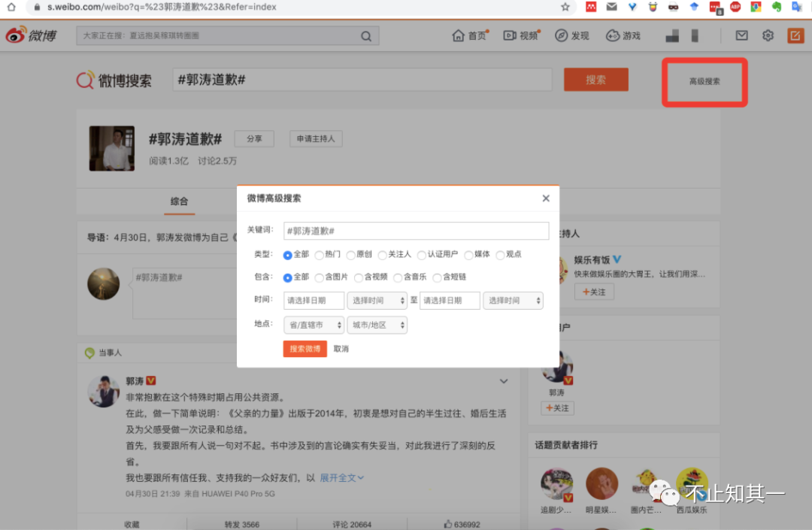
Task: Open the Weibo messages envelope icon
Action: pyautogui.click(x=741, y=35)
